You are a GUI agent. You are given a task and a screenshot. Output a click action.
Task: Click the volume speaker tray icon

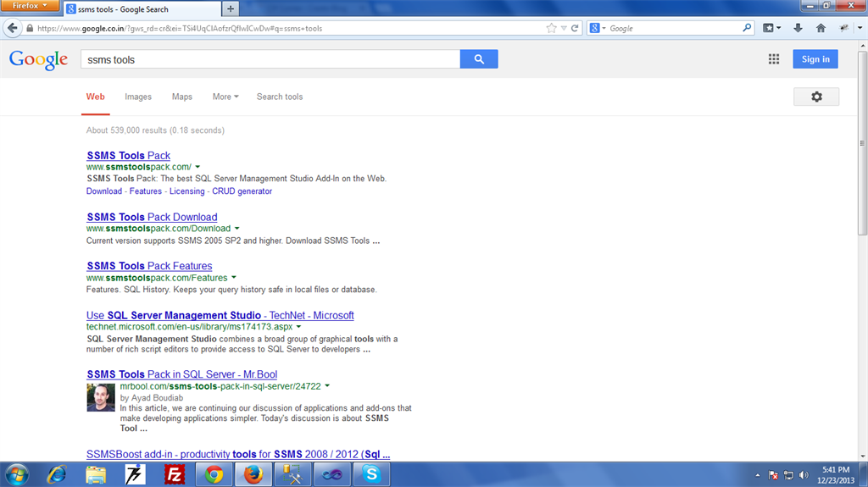804,475
